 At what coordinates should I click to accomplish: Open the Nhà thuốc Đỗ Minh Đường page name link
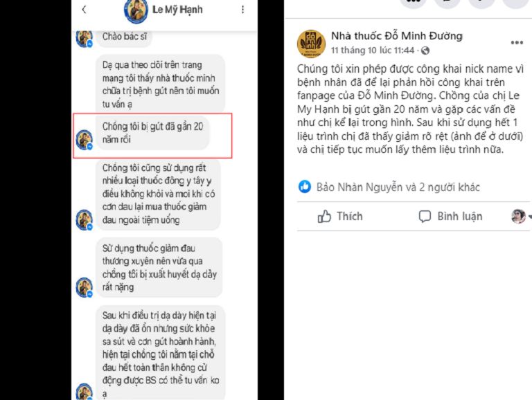[x=397, y=36]
